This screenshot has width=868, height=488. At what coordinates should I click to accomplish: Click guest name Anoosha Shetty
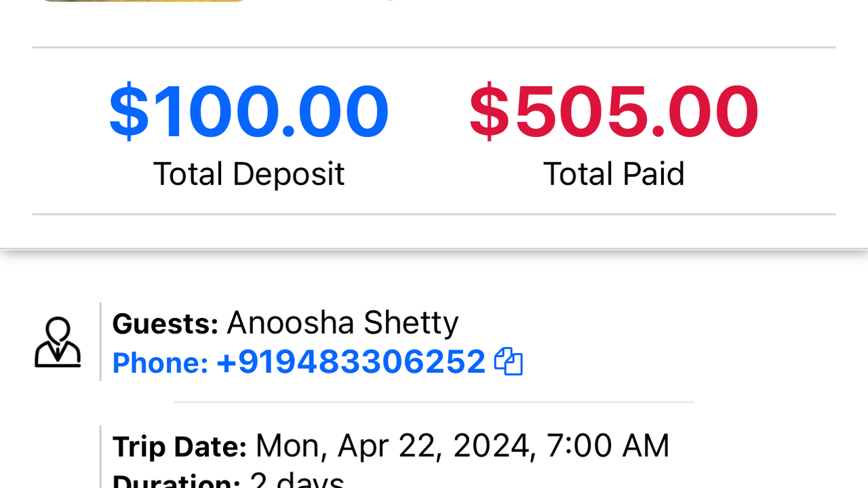(342, 323)
